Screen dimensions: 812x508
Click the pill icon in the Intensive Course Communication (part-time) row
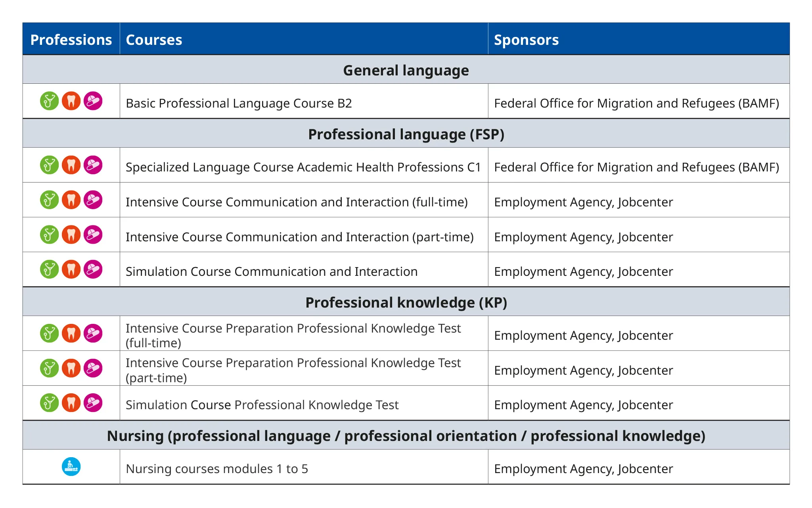click(93, 235)
